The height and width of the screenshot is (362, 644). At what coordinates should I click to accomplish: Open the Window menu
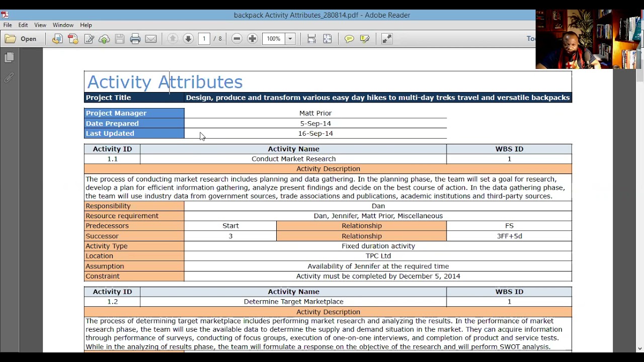point(63,25)
